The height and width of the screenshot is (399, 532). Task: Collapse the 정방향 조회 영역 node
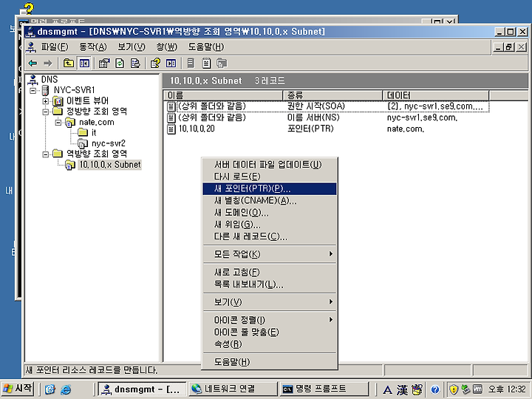tap(46, 112)
